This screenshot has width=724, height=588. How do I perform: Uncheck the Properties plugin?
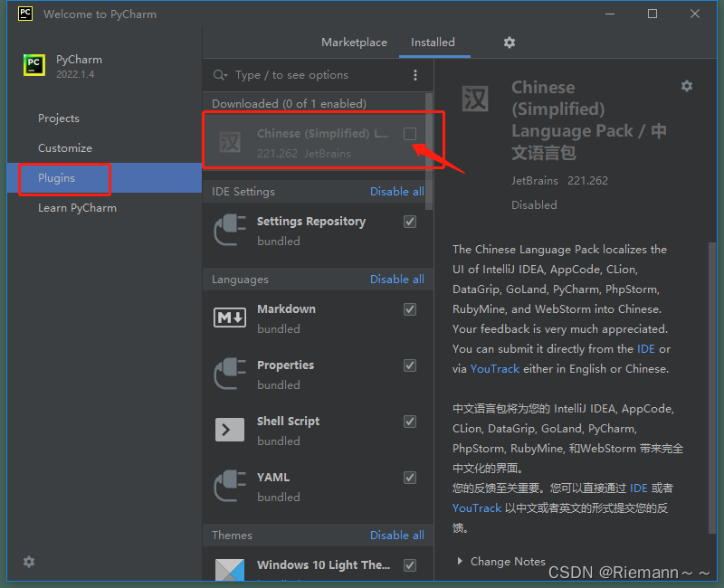[410, 365]
